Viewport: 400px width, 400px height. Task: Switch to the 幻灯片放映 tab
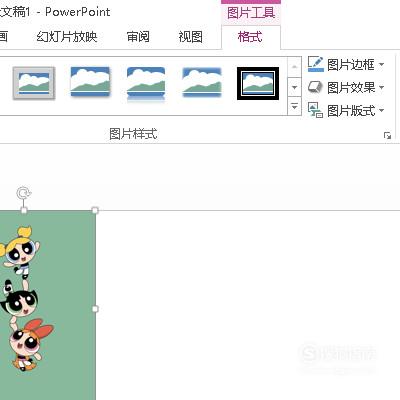67,36
